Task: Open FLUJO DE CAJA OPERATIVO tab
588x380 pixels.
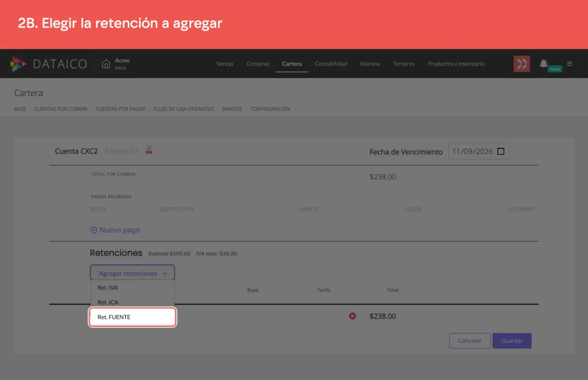Action: (184, 109)
